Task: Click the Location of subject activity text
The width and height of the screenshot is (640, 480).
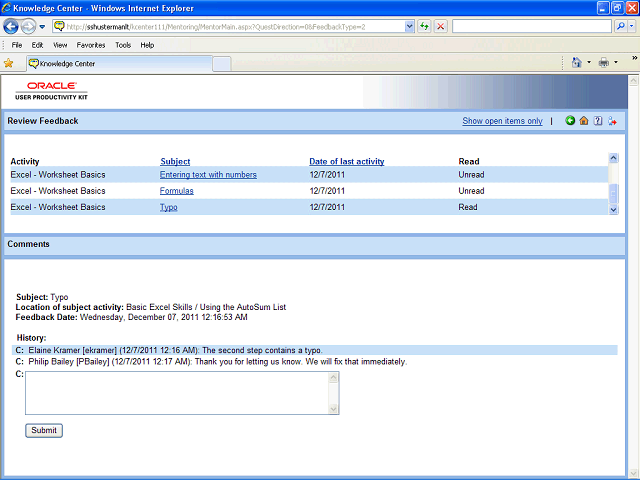Action: pos(151,307)
